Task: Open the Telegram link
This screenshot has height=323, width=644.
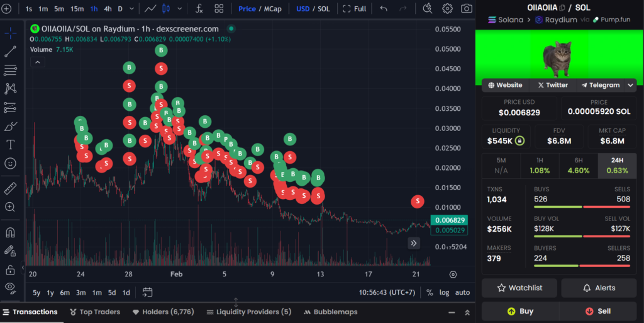Action: tap(601, 85)
